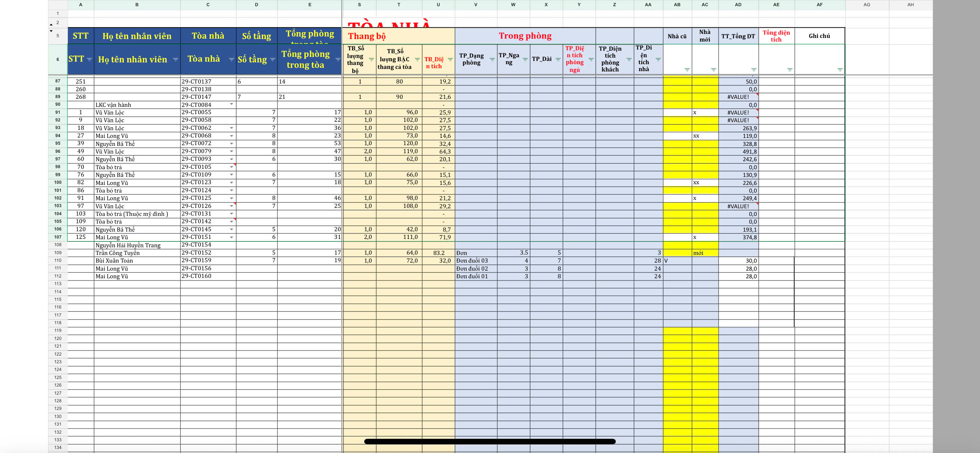Select #VALUE! error cell in row 89

(x=738, y=97)
